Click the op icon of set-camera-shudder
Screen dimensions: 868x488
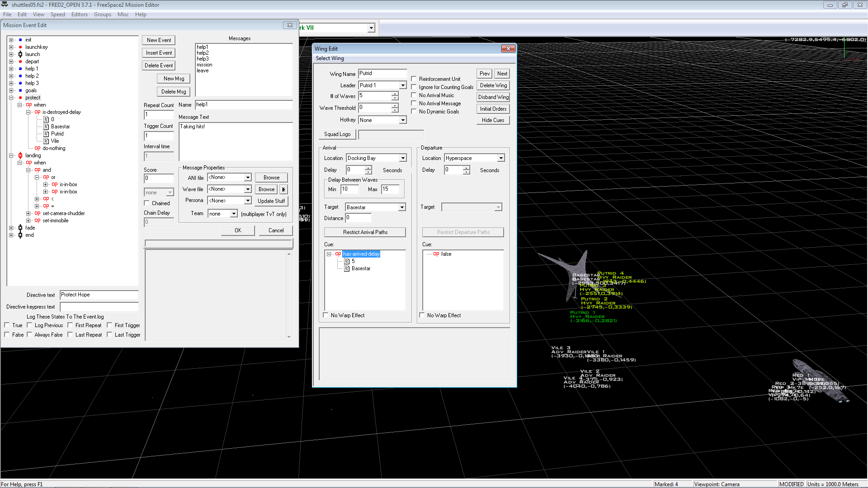[38, 213]
